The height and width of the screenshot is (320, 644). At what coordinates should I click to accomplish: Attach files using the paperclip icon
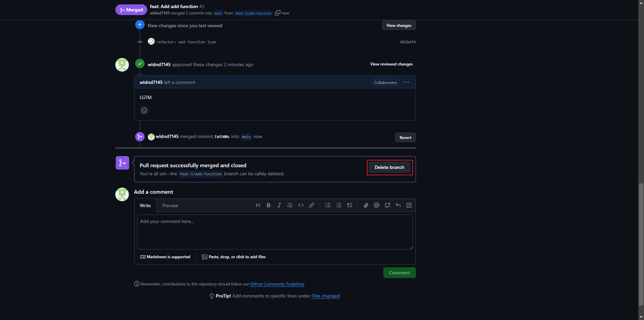366,205
